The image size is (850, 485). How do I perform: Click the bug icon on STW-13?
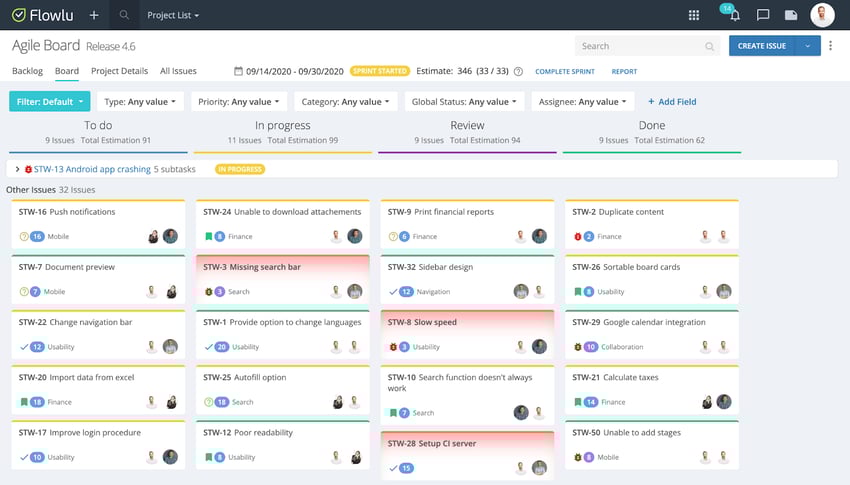28,170
